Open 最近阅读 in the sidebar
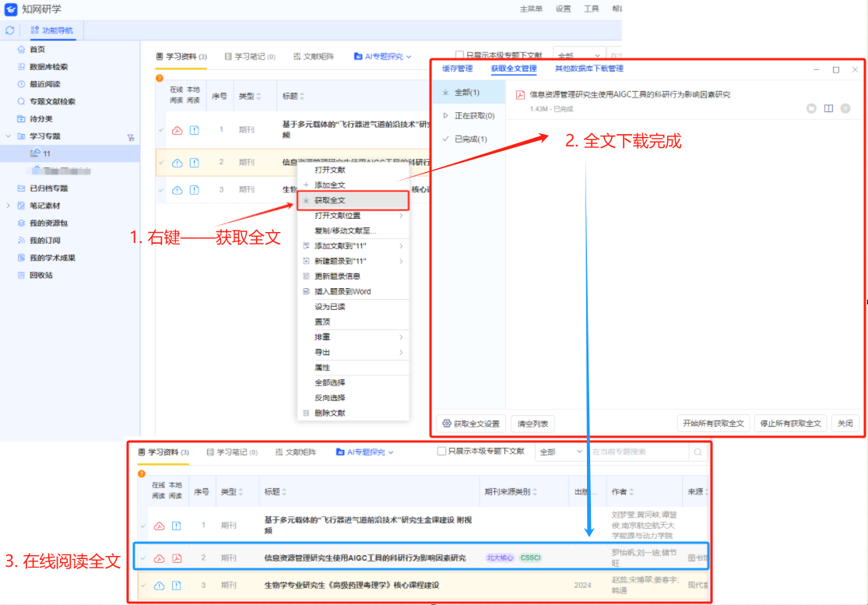The height and width of the screenshot is (605, 868). (x=45, y=84)
